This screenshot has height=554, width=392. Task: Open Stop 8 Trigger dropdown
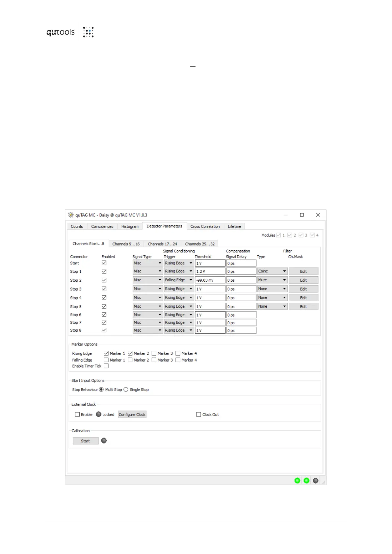tap(179, 330)
